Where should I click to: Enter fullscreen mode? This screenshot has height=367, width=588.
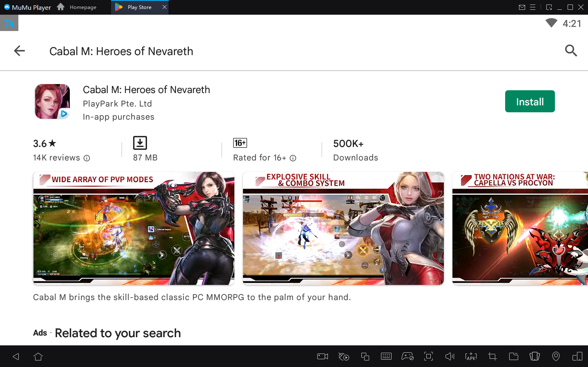428,356
